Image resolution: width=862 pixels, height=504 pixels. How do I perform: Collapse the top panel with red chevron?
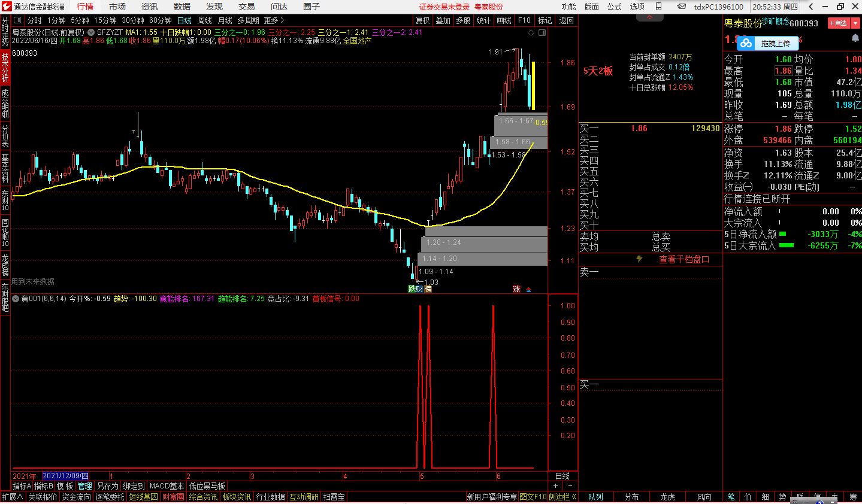click(x=650, y=17)
